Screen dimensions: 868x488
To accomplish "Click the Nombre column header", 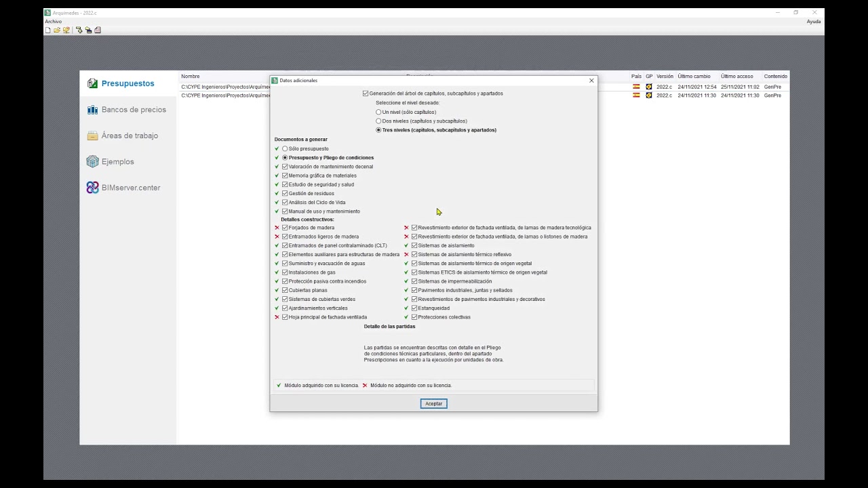I will (x=191, y=77).
